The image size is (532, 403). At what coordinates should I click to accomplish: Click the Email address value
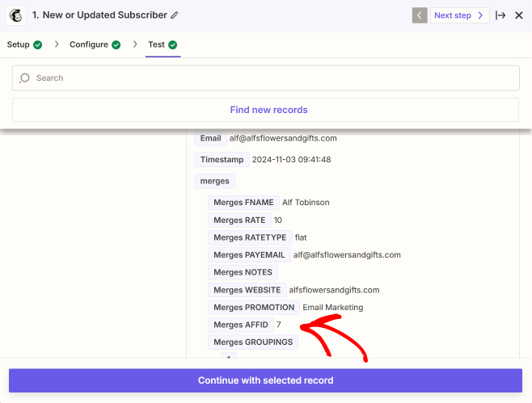283,138
